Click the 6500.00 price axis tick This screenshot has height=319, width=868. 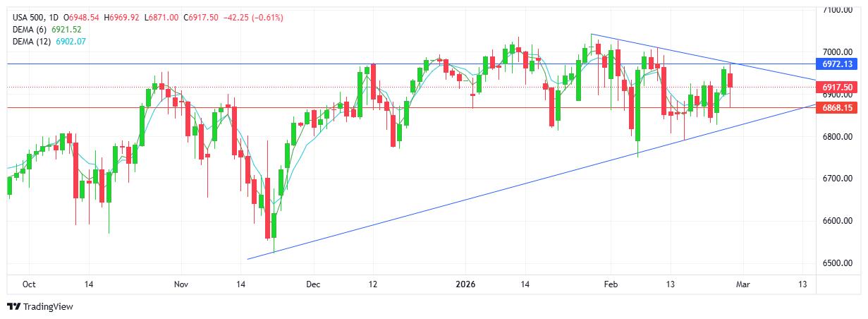pos(839,263)
